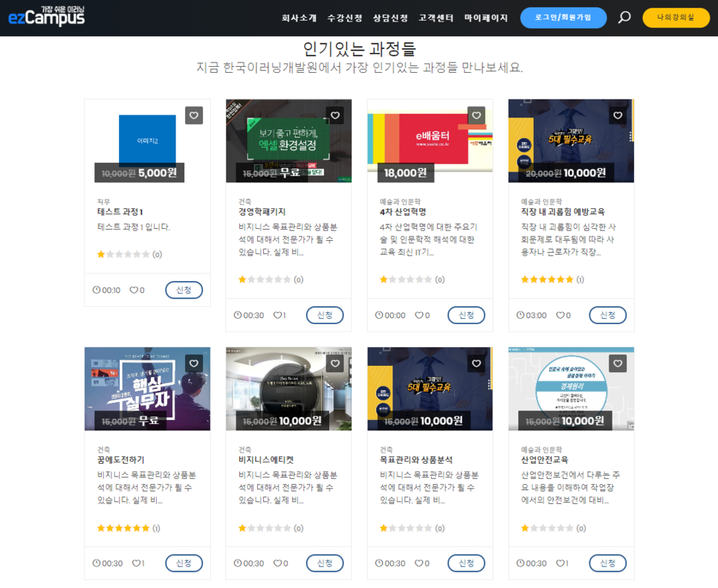Click the clock icon on 4차 산업혁명 card
The width and height of the screenshot is (718, 588).
[379, 315]
